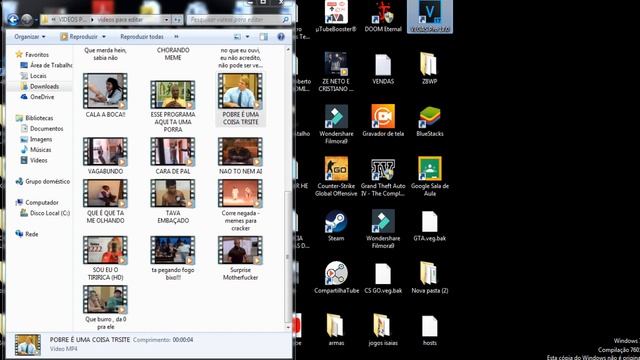Open Google Sala de Aula shortcut
Screen dimensions: 640x360
coord(429,176)
